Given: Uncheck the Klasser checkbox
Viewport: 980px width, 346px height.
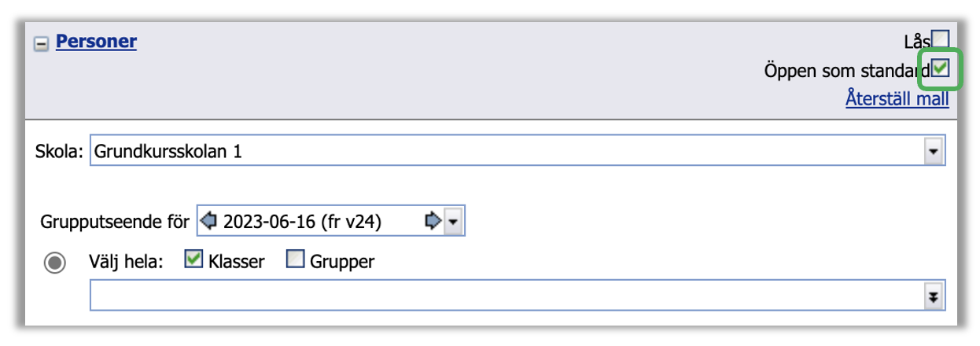Looking at the screenshot, I should click(x=193, y=260).
